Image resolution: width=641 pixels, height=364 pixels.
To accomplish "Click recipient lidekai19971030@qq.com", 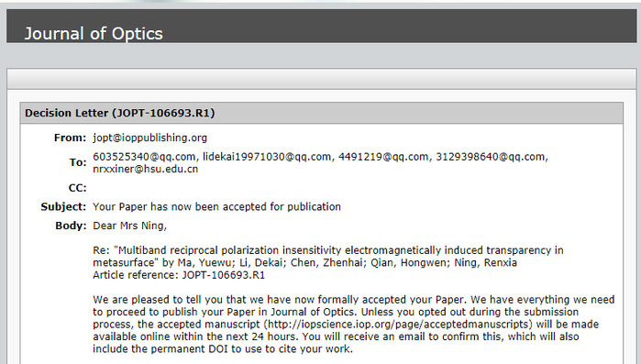I will 267,157.
